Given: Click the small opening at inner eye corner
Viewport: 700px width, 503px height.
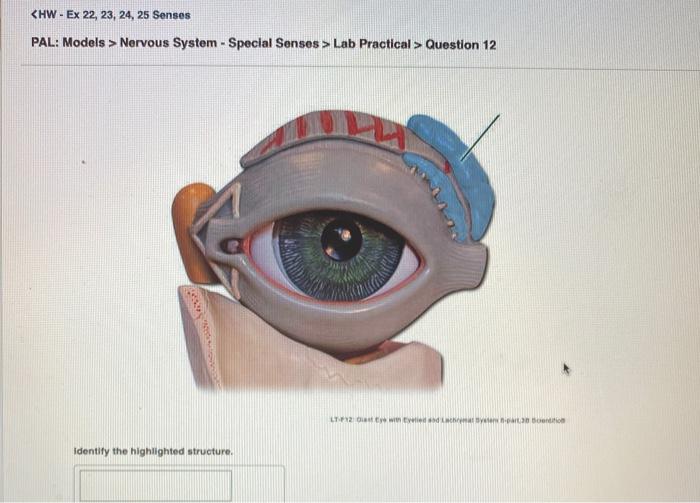Looking at the screenshot, I should tap(231, 245).
